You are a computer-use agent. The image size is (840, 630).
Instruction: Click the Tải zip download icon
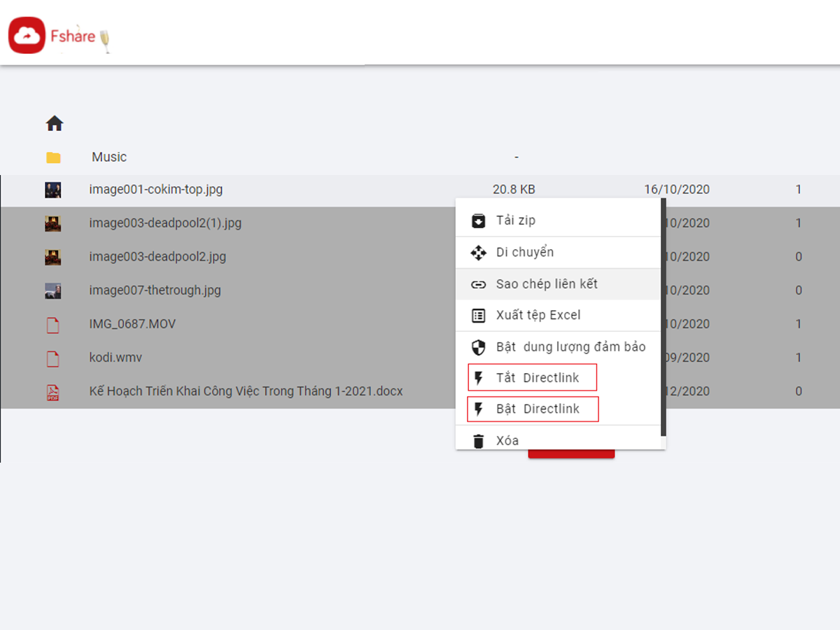point(478,220)
